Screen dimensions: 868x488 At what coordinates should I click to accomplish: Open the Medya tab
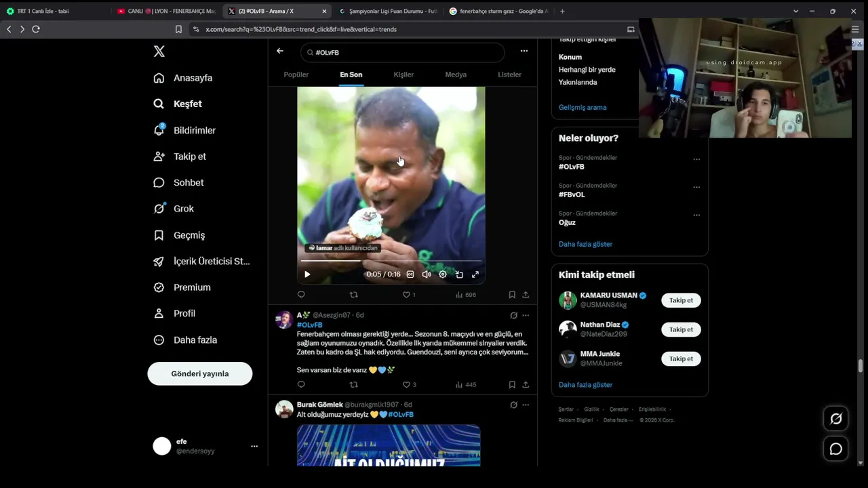456,75
